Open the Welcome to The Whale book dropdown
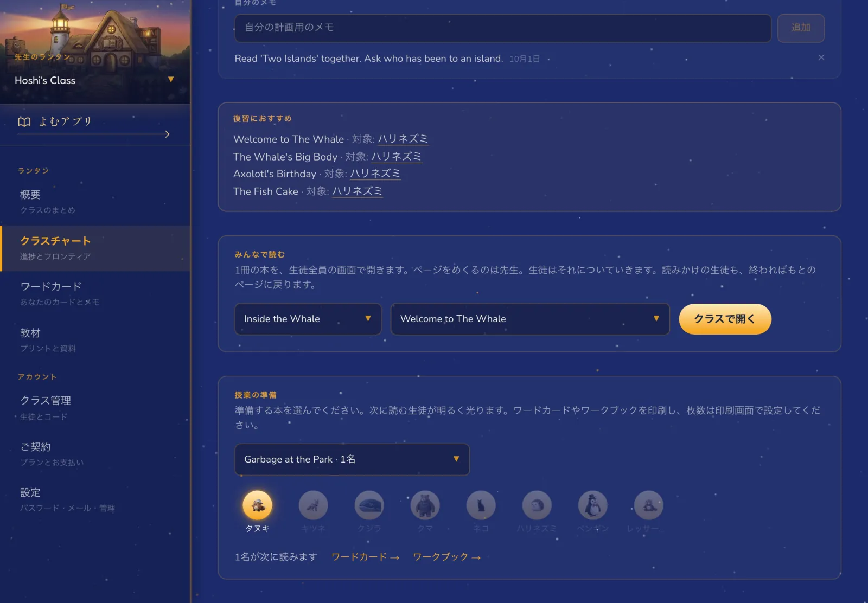The height and width of the screenshot is (603, 868). (530, 319)
